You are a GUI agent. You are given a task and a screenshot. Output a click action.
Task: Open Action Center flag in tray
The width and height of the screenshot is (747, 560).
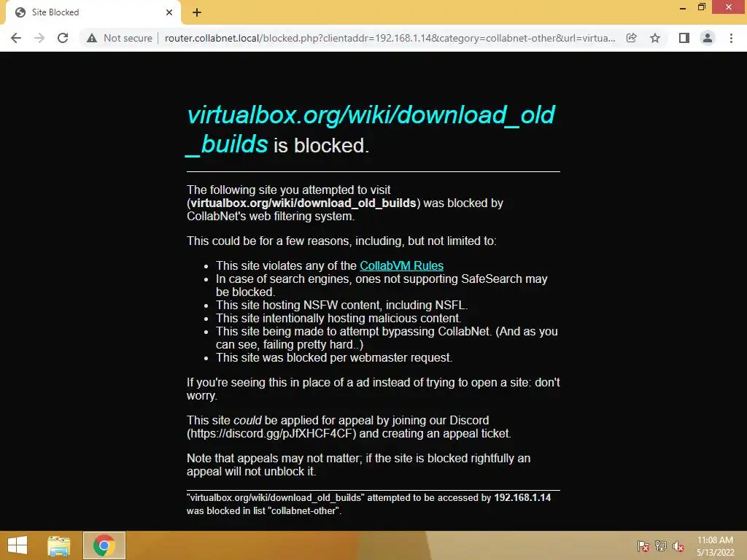click(643, 546)
